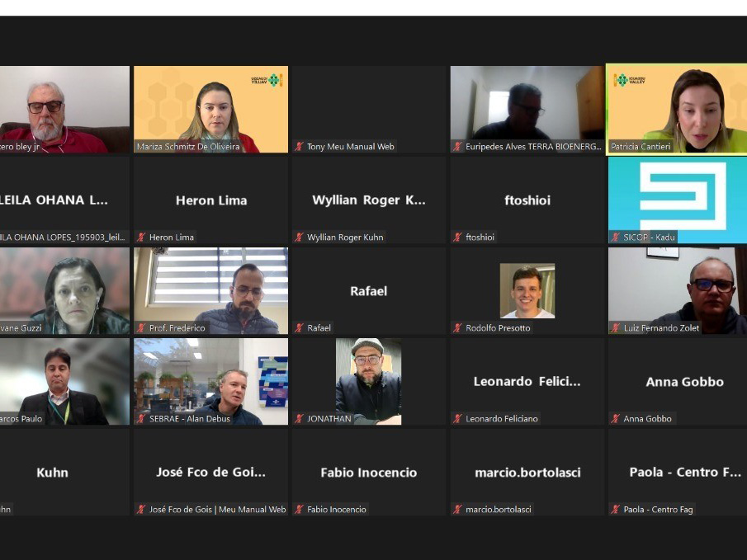Click muted mic icon beside Anna Gobbo label
The image size is (747, 560).
click(616, 419)
